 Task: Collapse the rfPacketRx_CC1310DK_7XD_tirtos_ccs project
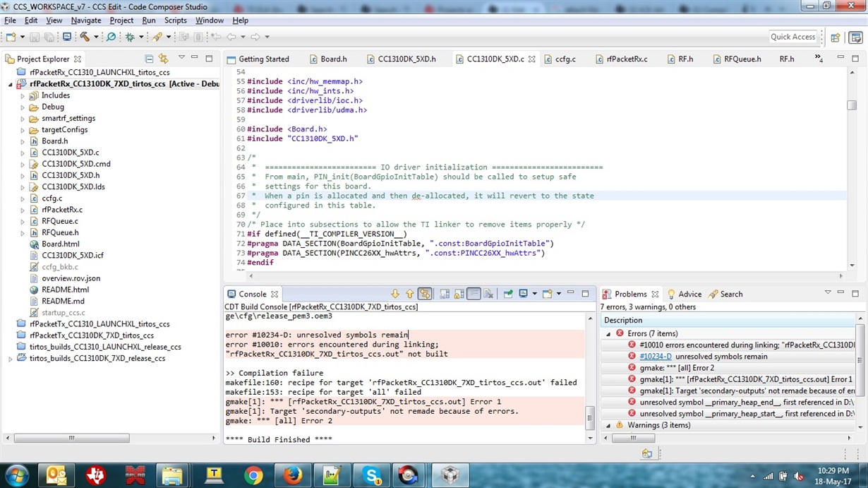(x=11, y=84)
